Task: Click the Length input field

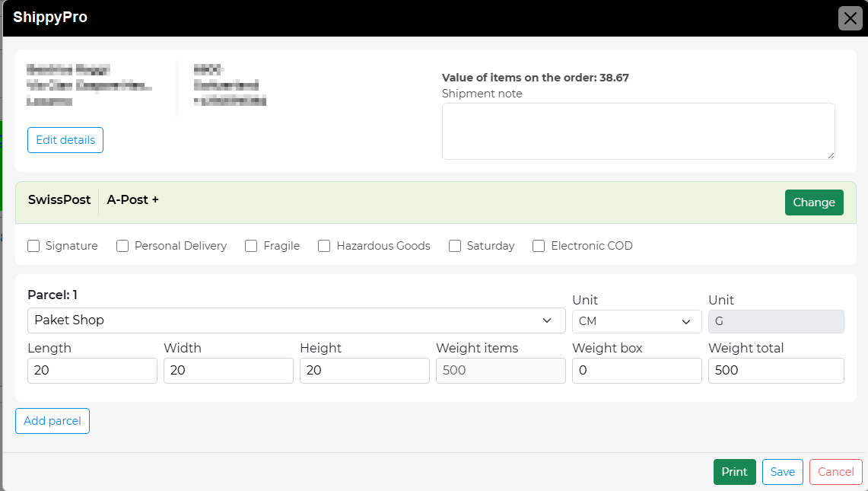Action: [92, 371]
